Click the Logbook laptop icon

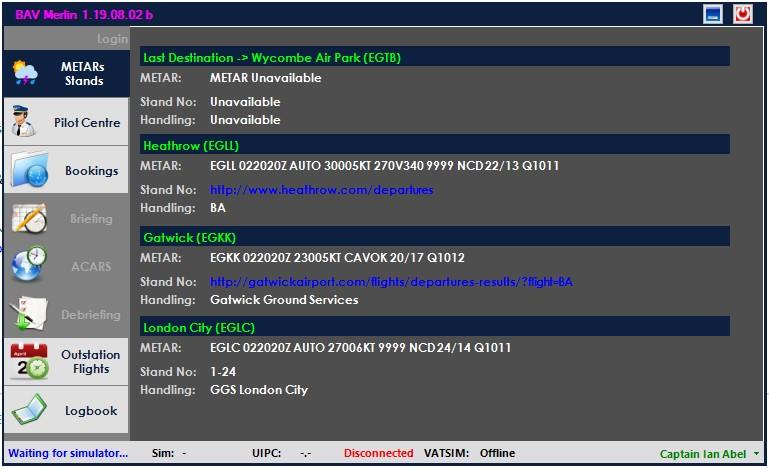pos(29,409)
